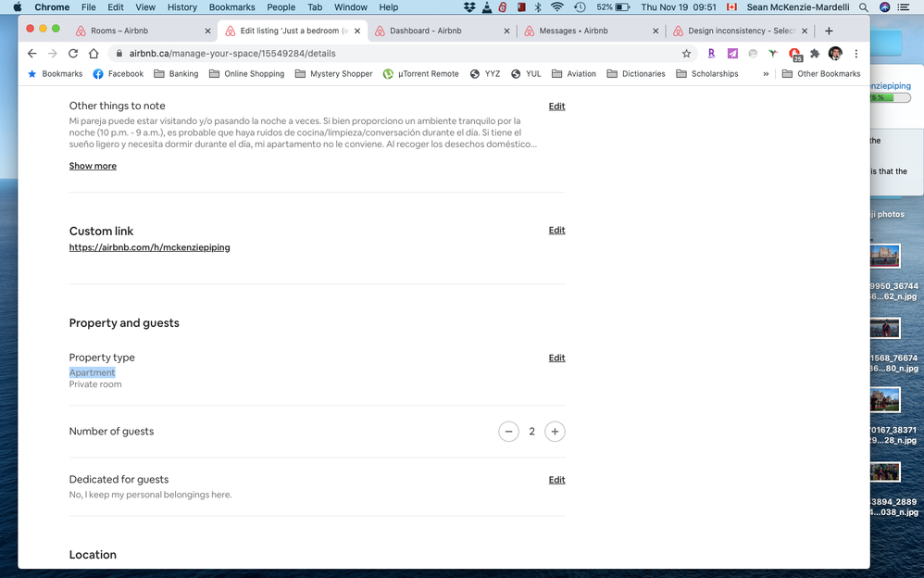Edit the Property type section
Viewport: 924px width, 578px height.
pos(556,358)
